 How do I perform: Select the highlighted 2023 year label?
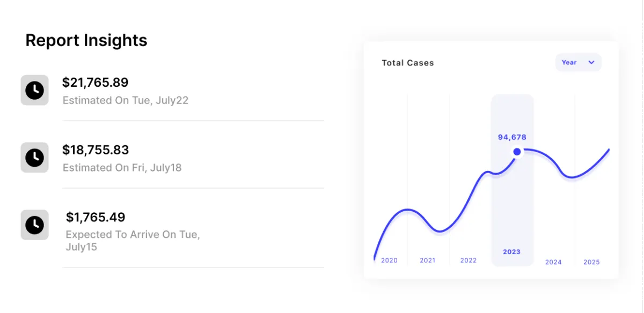[x=511, y=252]
